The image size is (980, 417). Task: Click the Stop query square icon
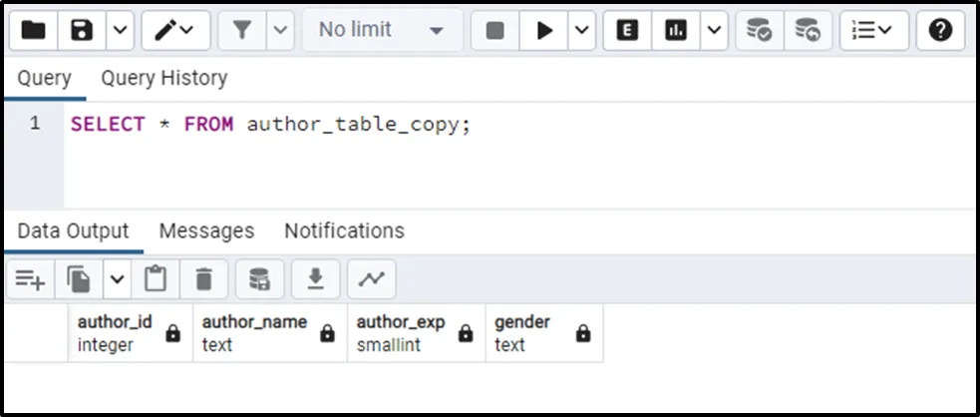[x=494, y=30]
